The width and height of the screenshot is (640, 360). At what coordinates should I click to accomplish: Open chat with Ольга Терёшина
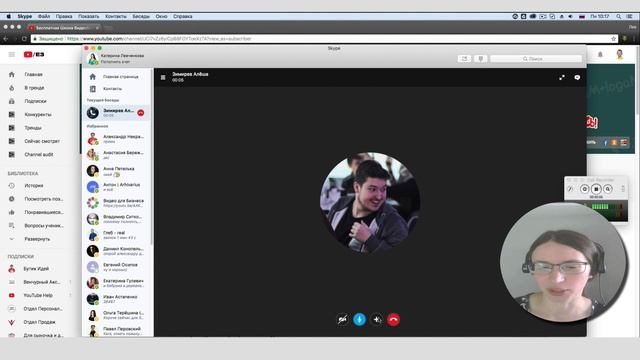coord(116,315)
